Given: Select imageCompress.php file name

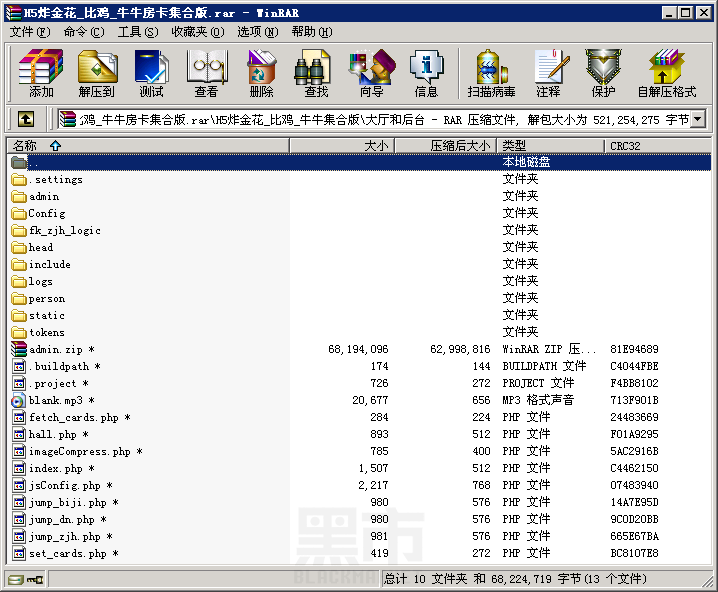Looking at the screenshot, I should 86,451.
